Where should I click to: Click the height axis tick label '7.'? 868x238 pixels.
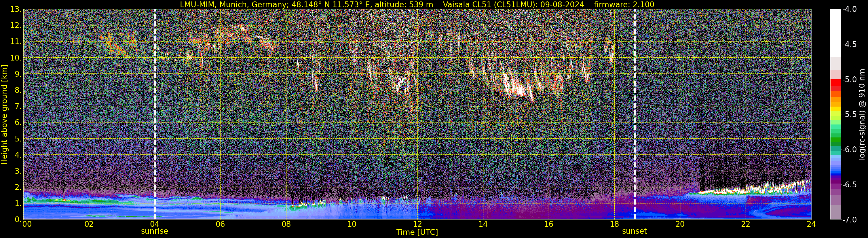click(18, 106)
